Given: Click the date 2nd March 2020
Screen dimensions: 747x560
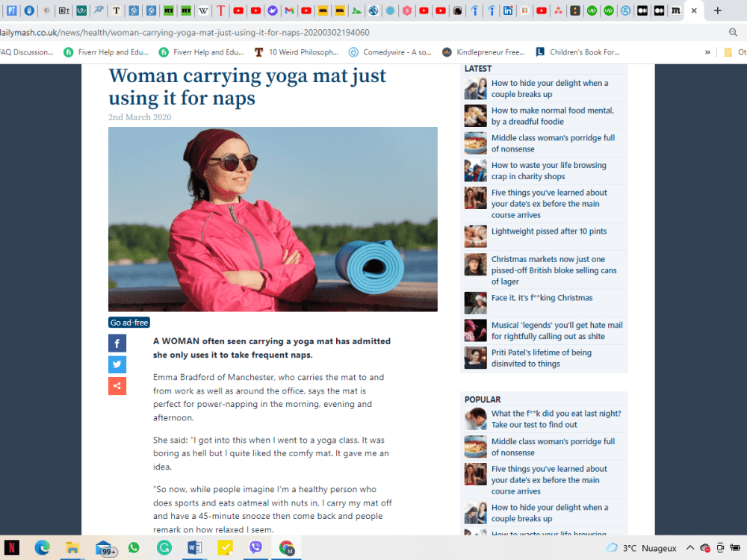Looking at the screenshot, I should click(x=140, y=117).
